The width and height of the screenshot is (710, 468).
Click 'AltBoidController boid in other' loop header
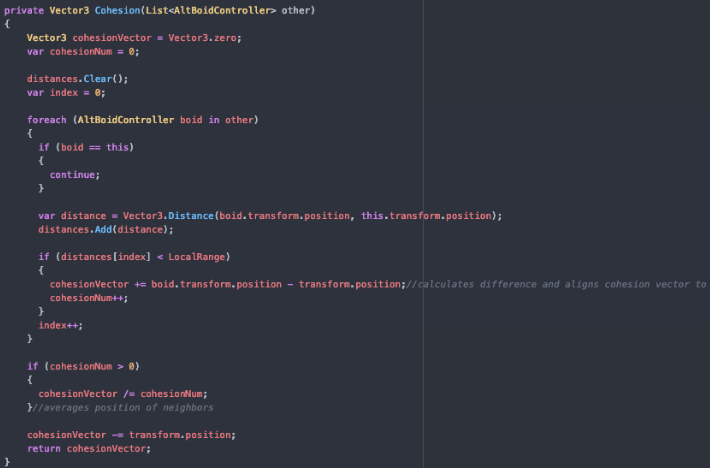click(165, 120)
